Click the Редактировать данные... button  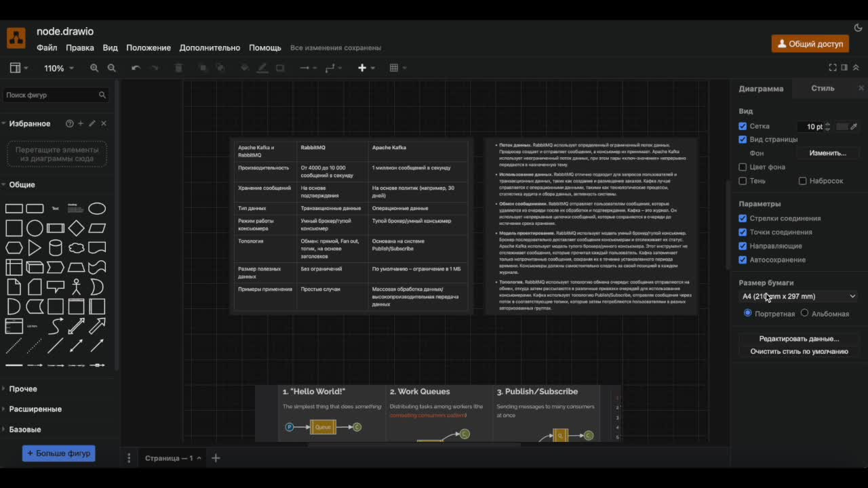pos(799,338)
